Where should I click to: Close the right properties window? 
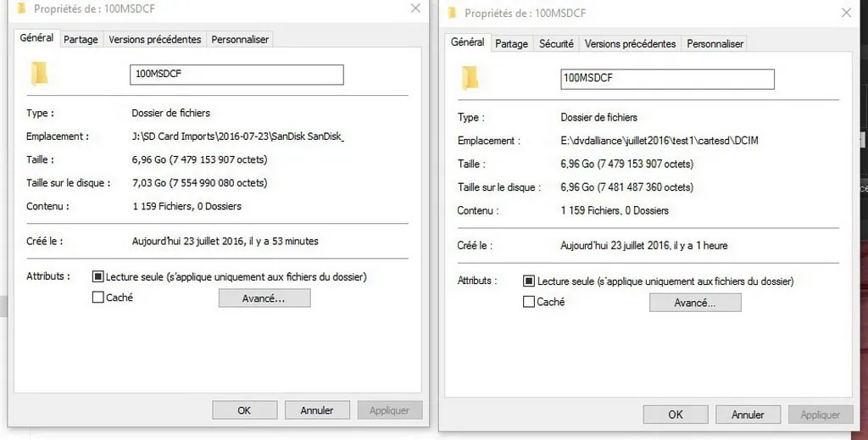(845, 13)
